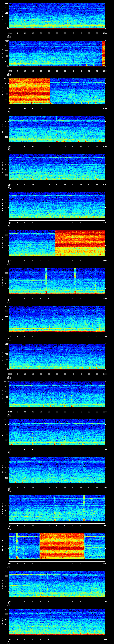114x644 pixels.
Task: Open the 8:26:00 spectrogram panel
Action: tap(57, 470)
